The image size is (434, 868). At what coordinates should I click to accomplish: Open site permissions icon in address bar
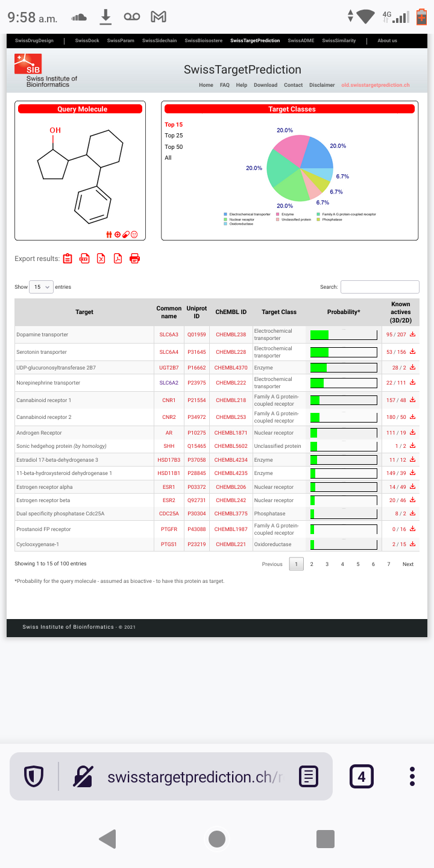(x=83, y=776)
